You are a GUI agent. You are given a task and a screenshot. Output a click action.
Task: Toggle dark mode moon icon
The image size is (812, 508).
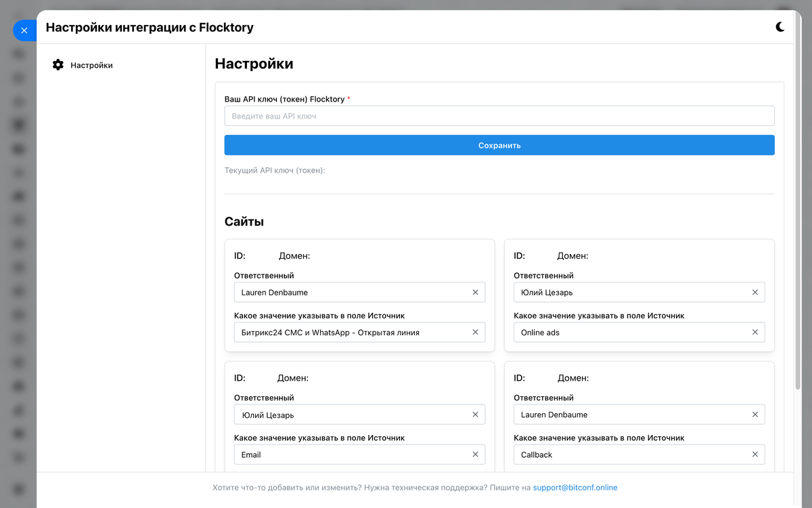pyautogui.click(x=780, y=27)
